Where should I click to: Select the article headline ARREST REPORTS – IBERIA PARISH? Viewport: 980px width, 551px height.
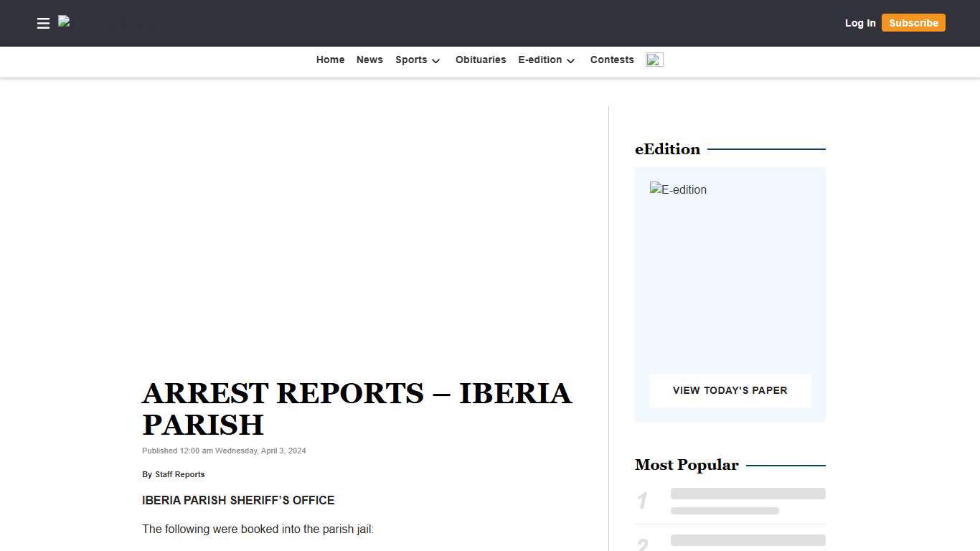click(357, 409)
